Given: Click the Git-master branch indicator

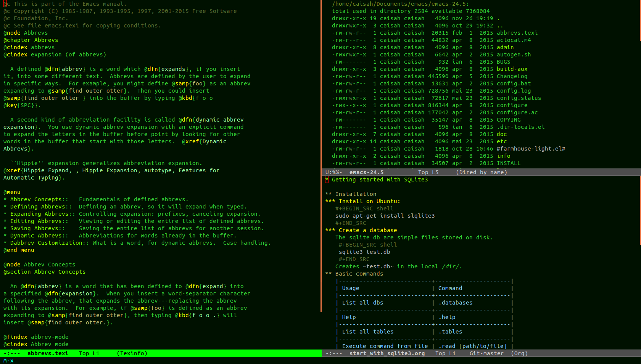Looking at the screenshot, I should (486, 353).
